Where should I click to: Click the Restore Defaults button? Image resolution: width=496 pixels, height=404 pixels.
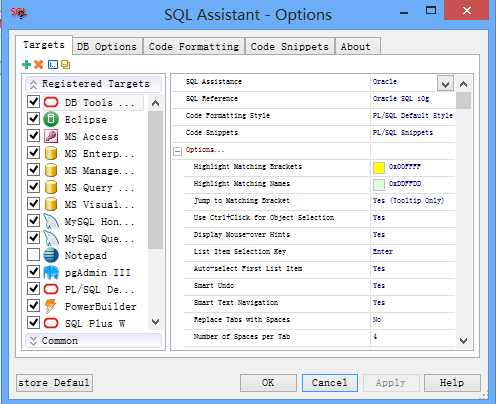pyautogui.click(x=54, y=383)
